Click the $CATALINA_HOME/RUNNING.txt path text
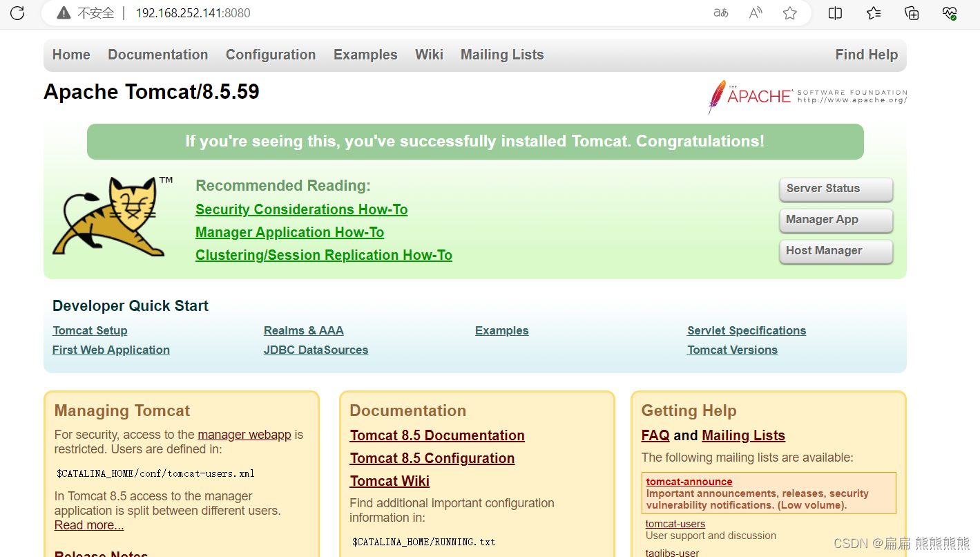980x557 pixels. (x=424, y=542)
